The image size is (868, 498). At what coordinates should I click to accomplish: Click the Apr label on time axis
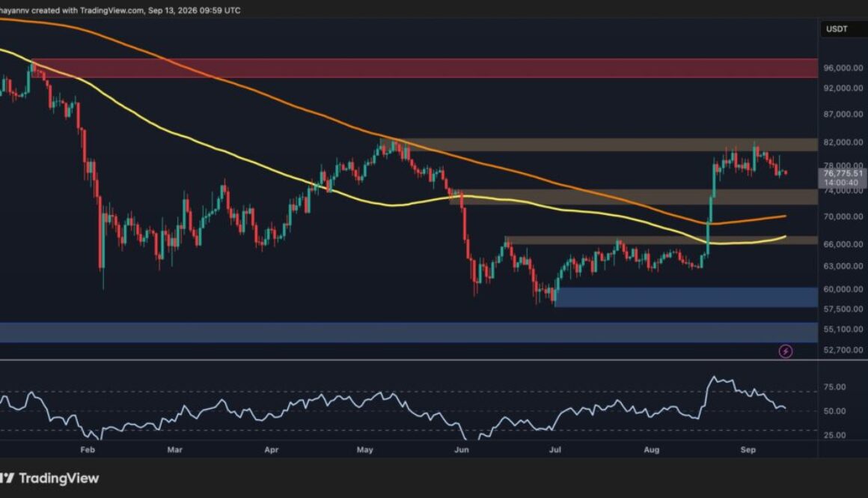tap(271, 449)
